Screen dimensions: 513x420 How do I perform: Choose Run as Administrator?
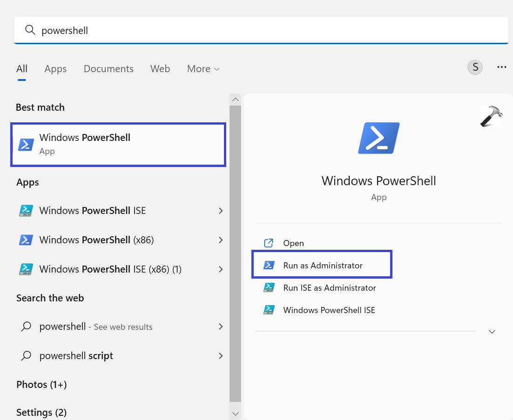point(323,266)
